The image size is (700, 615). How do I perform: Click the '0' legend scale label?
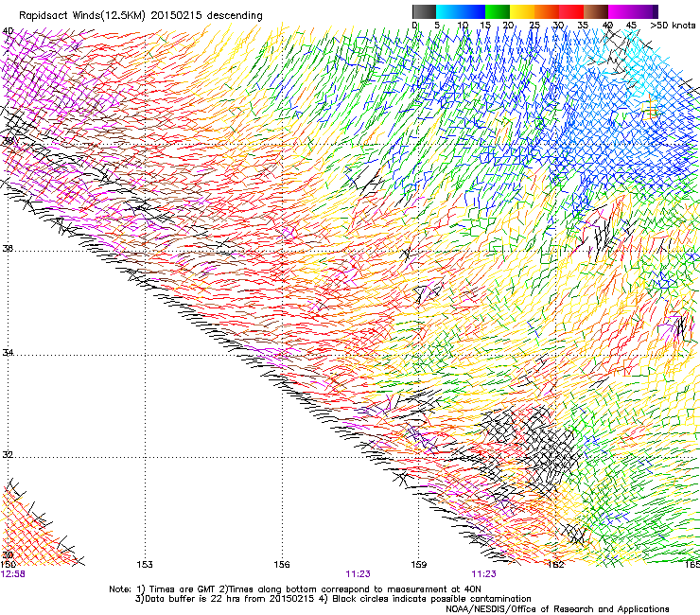click(x=414, y=26)
